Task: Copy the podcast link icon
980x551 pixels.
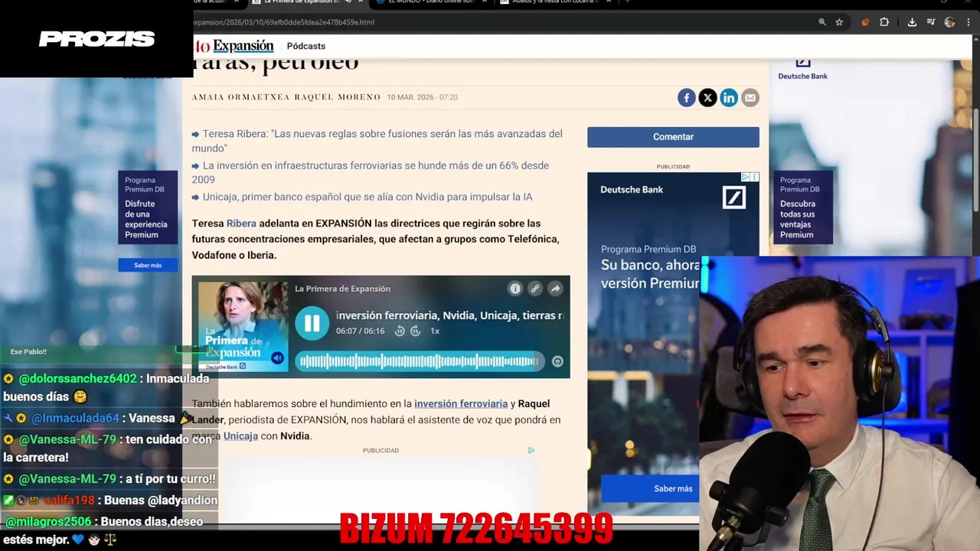Action: 535,289
